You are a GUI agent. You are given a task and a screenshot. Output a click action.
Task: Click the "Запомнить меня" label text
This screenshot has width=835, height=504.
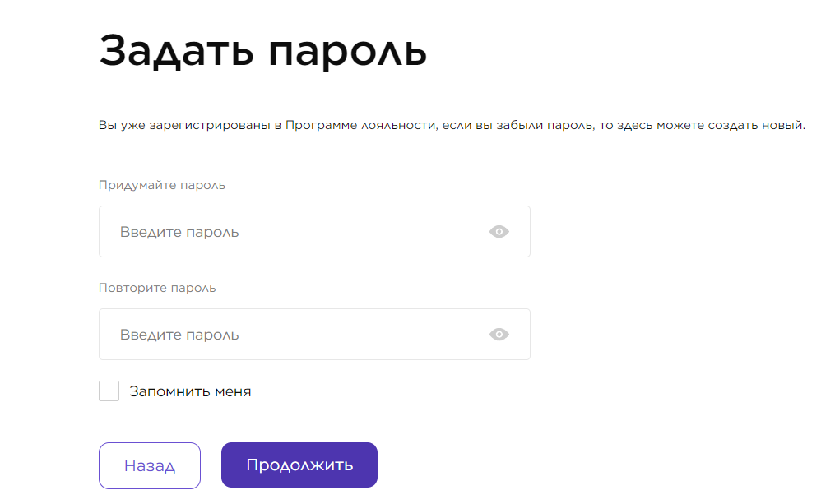click(x=190, y=392)
